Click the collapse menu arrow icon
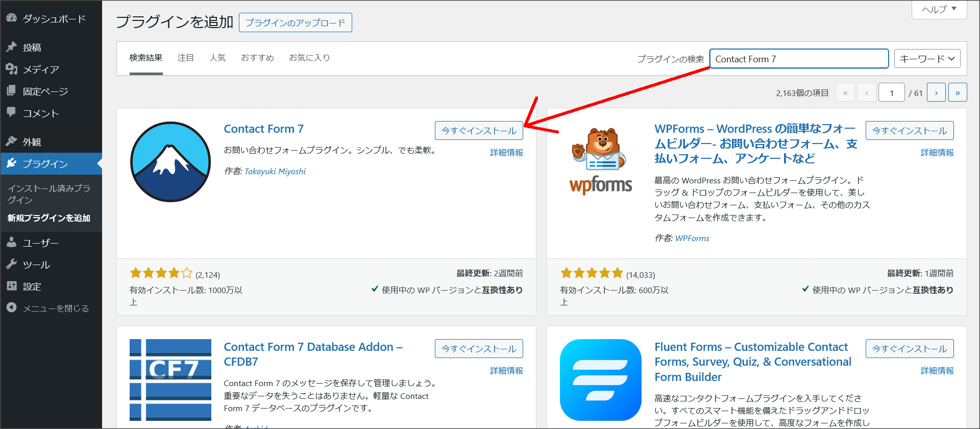The width and height of the screenshot is (980, 429). 11,308
